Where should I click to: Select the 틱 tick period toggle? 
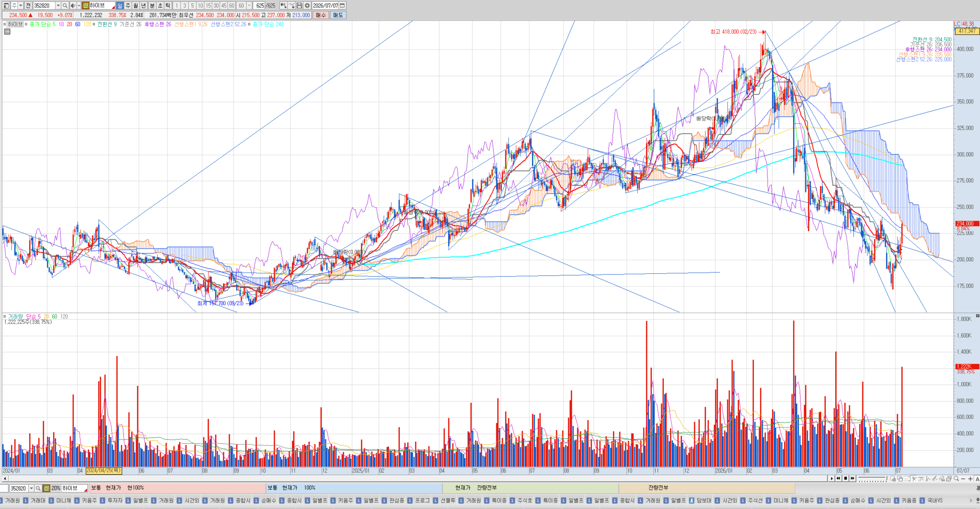coord(168,6)
